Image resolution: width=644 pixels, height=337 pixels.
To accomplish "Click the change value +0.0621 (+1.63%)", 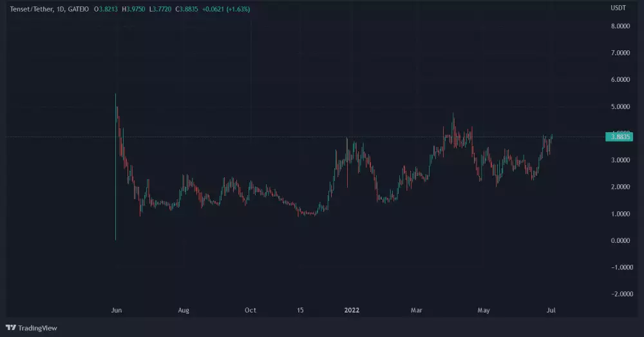I will pos(226,9).
